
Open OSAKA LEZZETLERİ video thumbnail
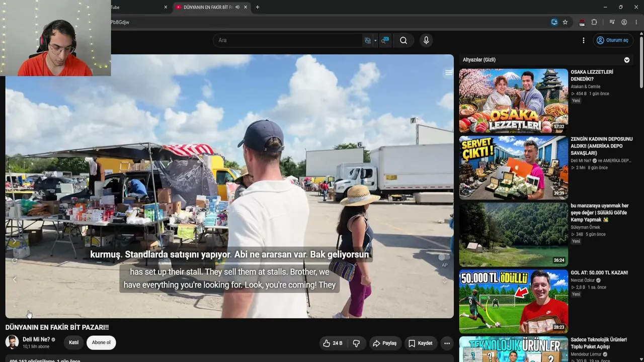point(513,100)
